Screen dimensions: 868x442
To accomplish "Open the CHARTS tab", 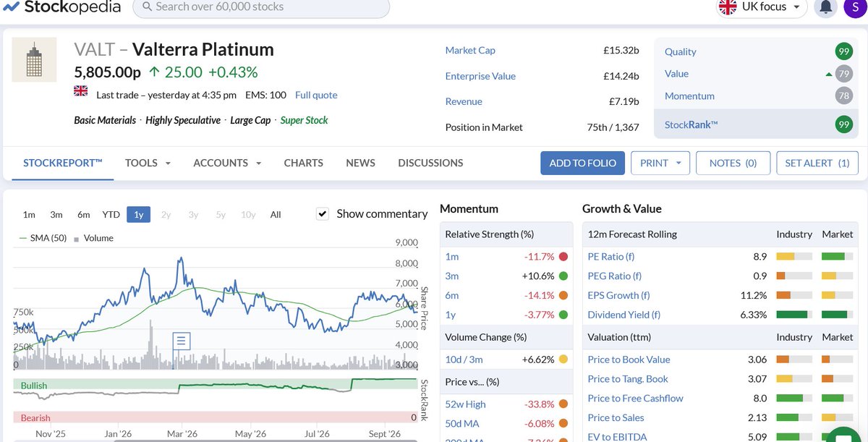I will (304, 163).
